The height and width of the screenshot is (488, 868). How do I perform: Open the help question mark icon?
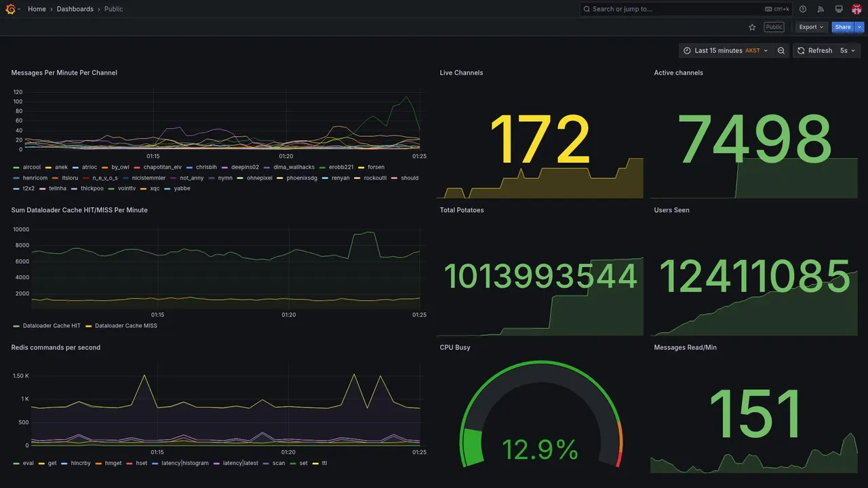803,9
